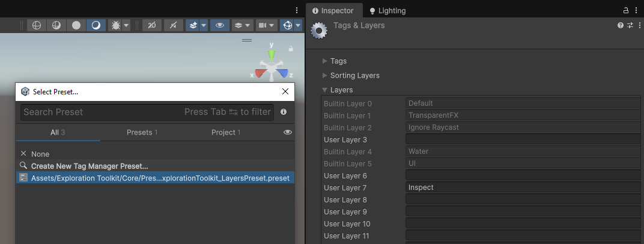Viewport: 644px width, 244px height.
Task: Click the debug draw mode bug icon
Action: click(116, 25)
